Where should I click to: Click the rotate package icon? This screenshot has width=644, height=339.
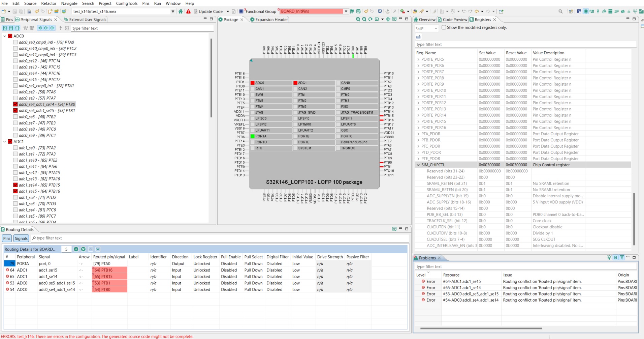pyautogui.click(x=370, y=19)
